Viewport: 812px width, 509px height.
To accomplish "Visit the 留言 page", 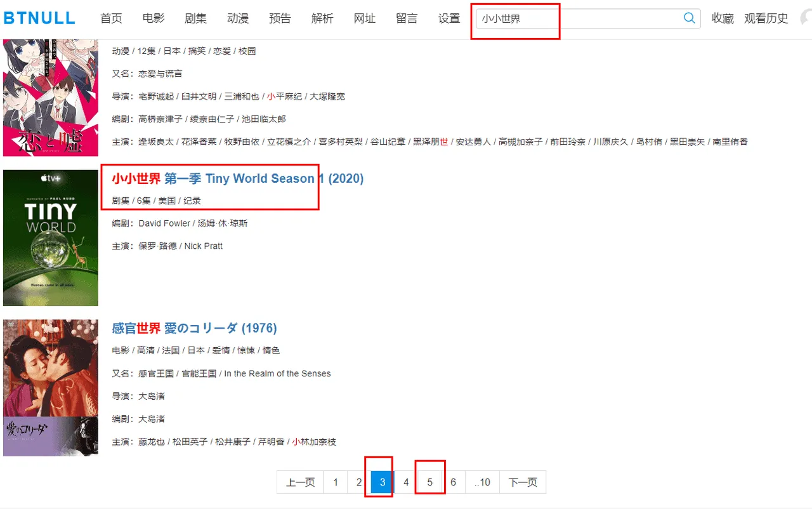I will coord(407,18).
